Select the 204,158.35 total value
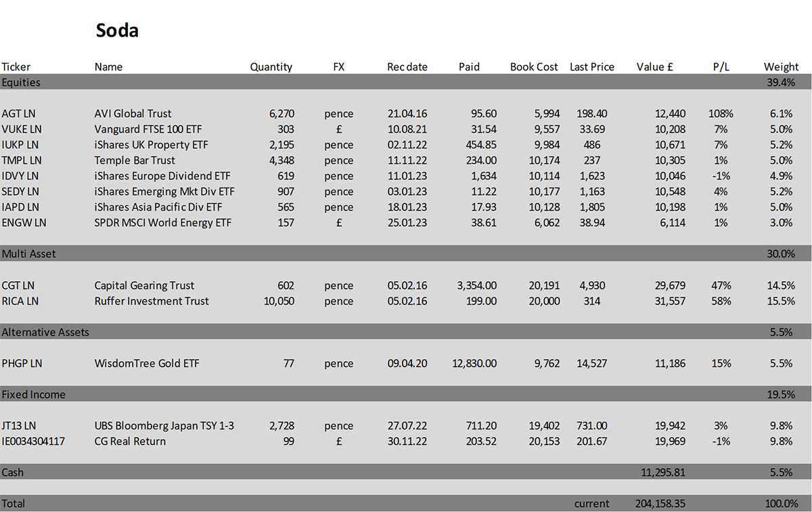 point(662,503)
